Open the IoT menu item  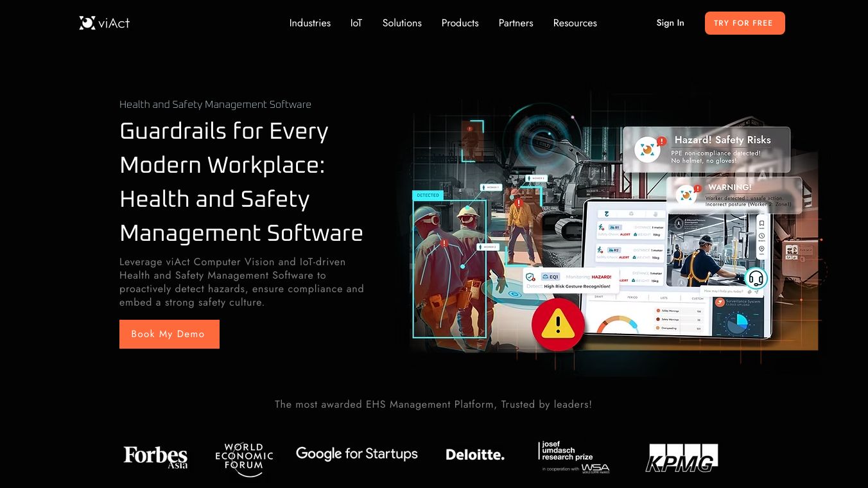[x=356, y=23]
